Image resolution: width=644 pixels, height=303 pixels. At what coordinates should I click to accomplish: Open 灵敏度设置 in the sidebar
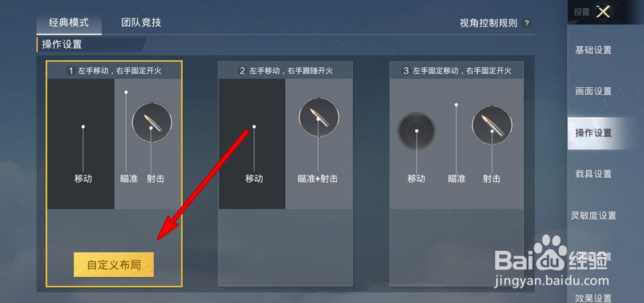[594, 215]
